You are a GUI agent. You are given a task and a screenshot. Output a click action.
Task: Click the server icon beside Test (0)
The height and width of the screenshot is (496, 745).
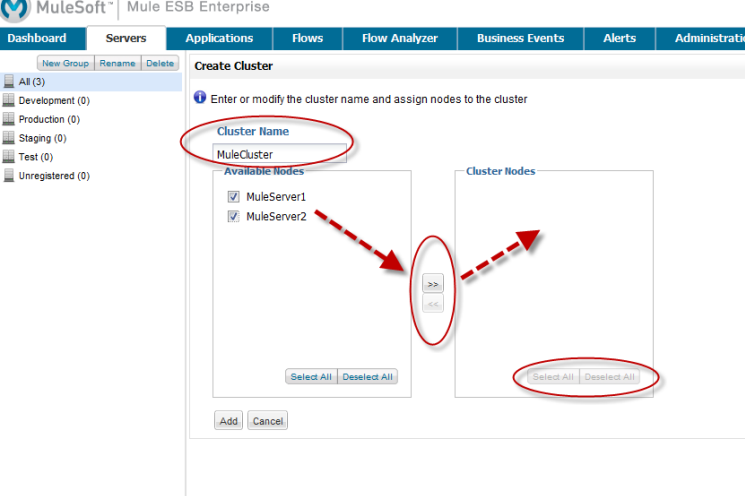point(9,156)
